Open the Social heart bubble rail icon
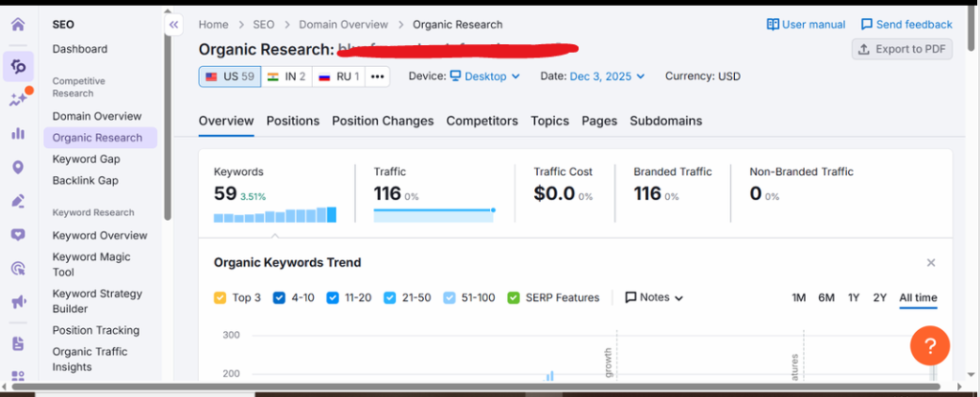The image size is (980, 397). 18,235
